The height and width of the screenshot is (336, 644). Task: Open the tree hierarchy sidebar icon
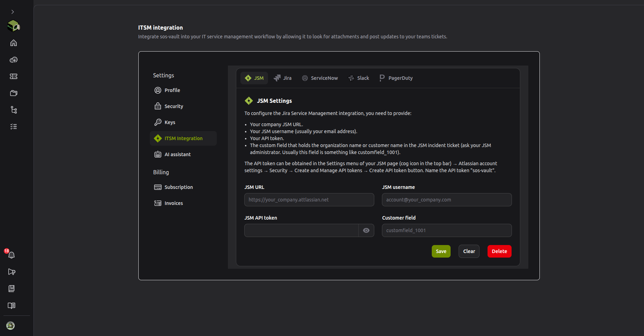(14, 110)
